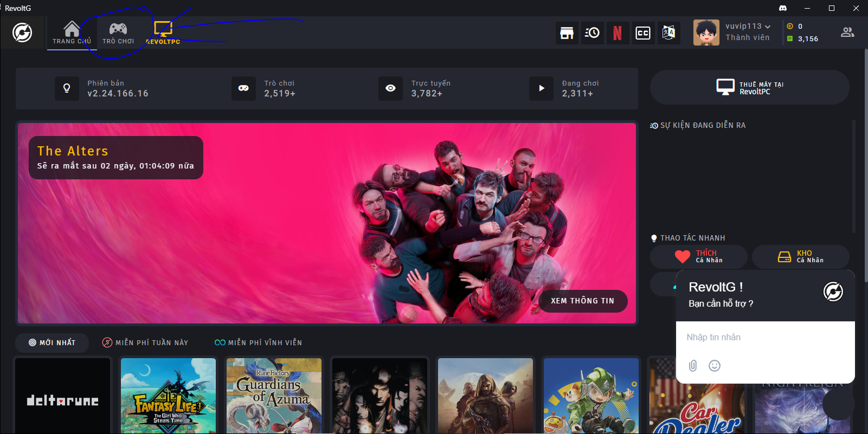Click the paperclip attachment icon in chat

[693, 366]
